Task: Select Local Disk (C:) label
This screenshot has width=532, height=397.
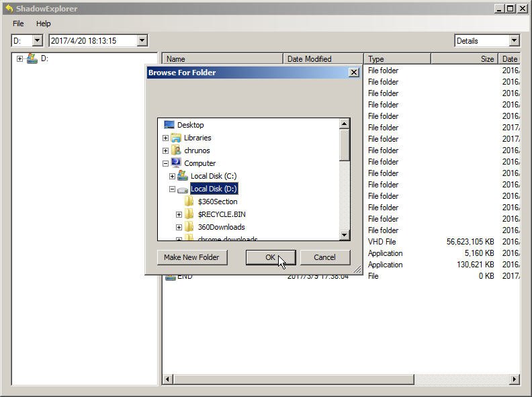Action: click(214, 176)
